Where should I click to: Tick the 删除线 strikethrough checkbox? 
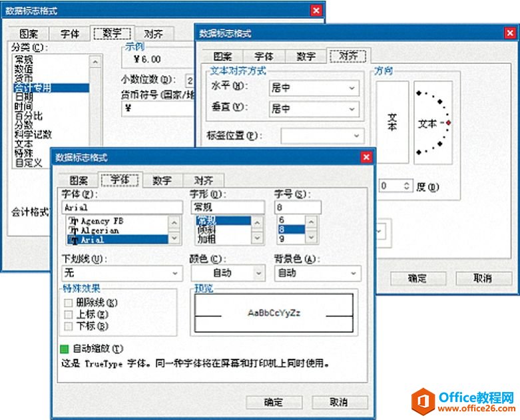(x=69, y=303)
